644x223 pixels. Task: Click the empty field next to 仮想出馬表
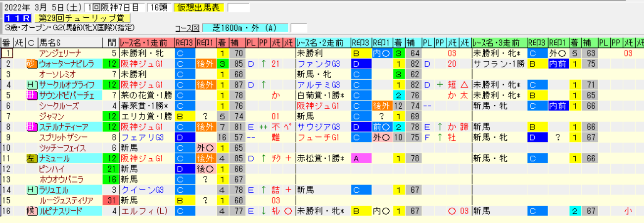pyautogui.click(x=238, y=7)
